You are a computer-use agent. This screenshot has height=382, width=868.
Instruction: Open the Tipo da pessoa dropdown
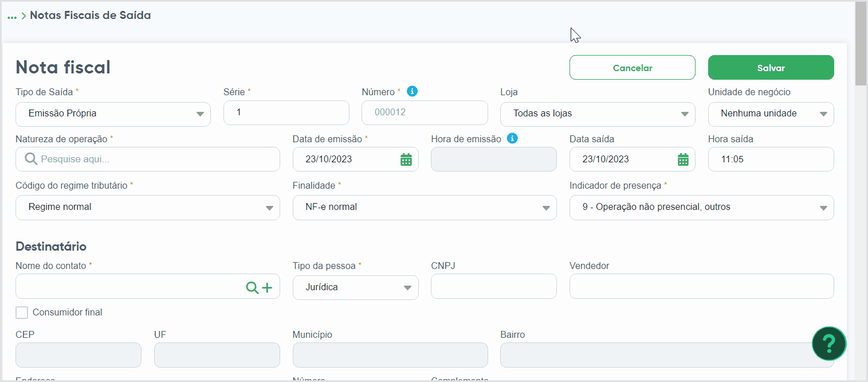[356, 287]
